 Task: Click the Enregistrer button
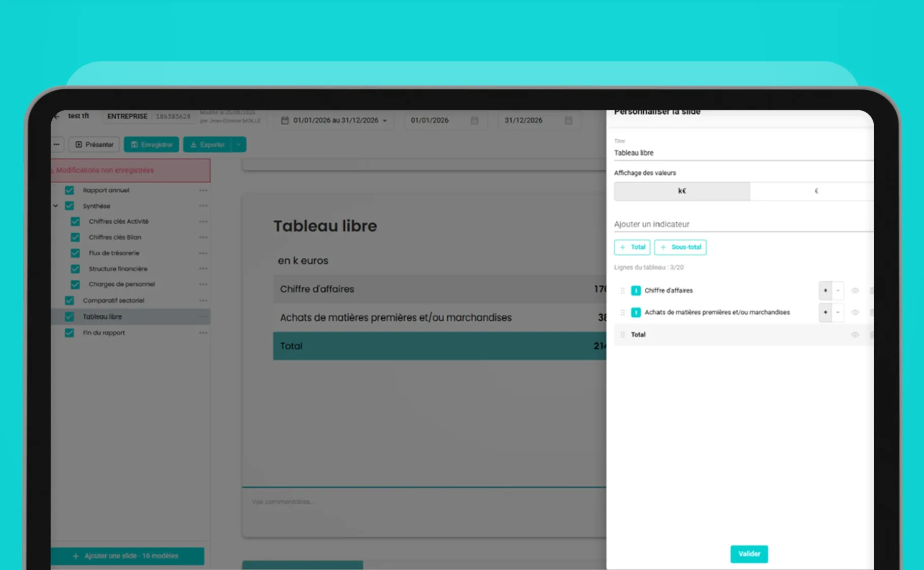151,145
